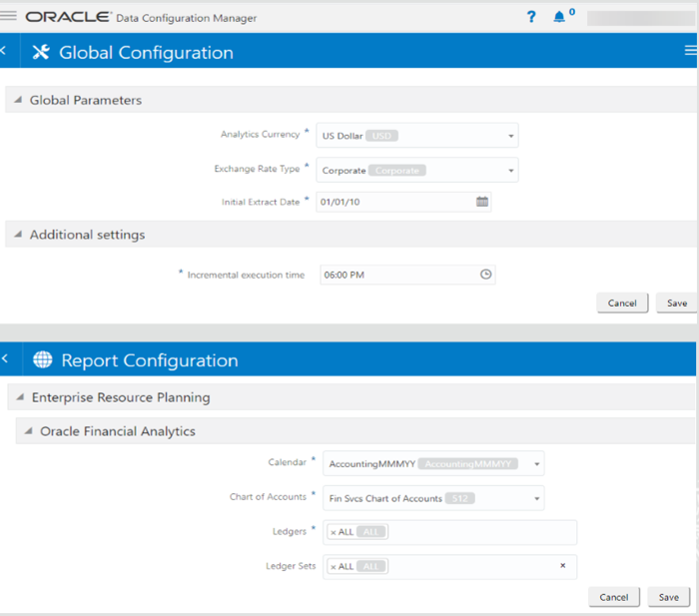This screenshot has width=699, height=616.
Task: Click the globe icon in Report Configuration header
Action: [43, 359]
